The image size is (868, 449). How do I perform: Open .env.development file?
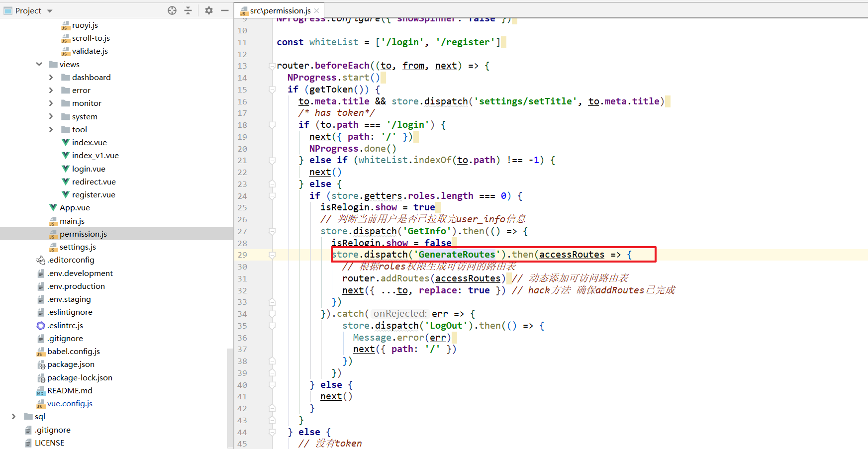(x=80, y=273)
